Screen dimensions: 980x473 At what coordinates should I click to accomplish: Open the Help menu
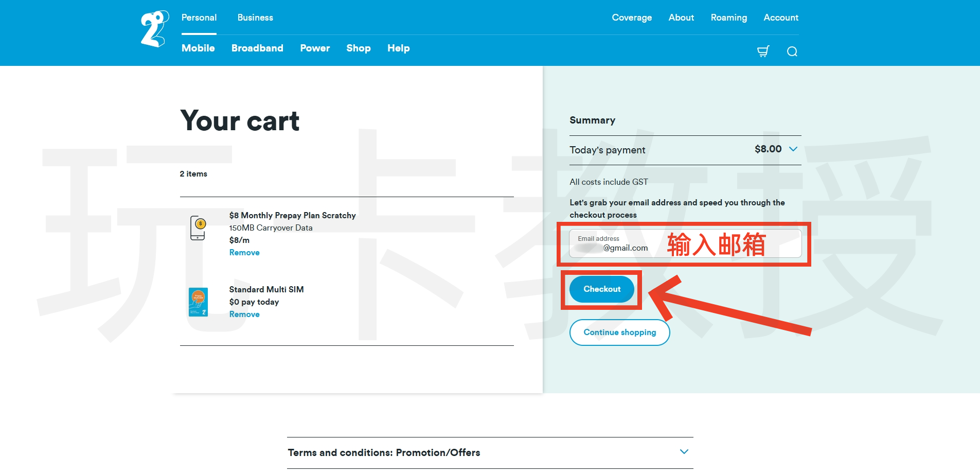tap(399, 48)
